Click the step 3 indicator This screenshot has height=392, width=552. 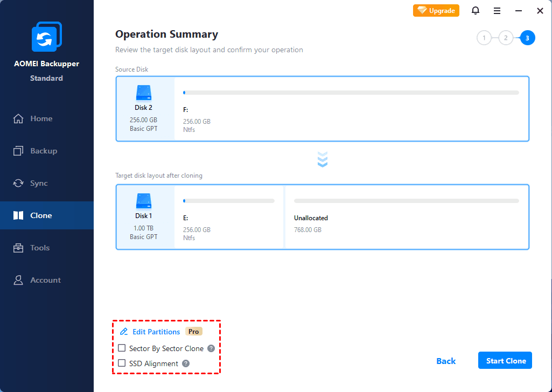527,38
